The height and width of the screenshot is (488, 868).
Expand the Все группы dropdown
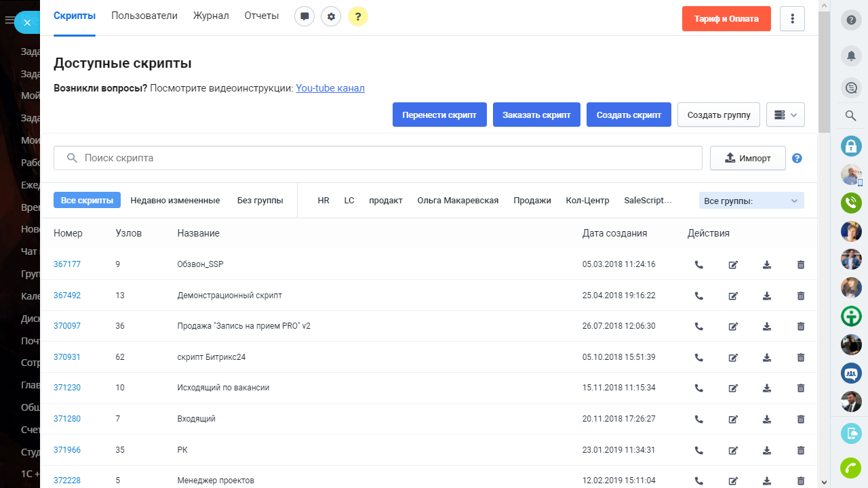pyautogui.click(x=751, y=201)
